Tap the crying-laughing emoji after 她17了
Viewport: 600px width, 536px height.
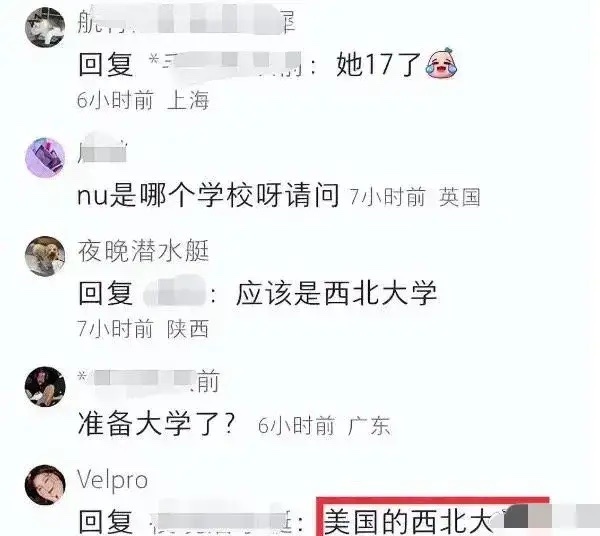click(441, 64)
